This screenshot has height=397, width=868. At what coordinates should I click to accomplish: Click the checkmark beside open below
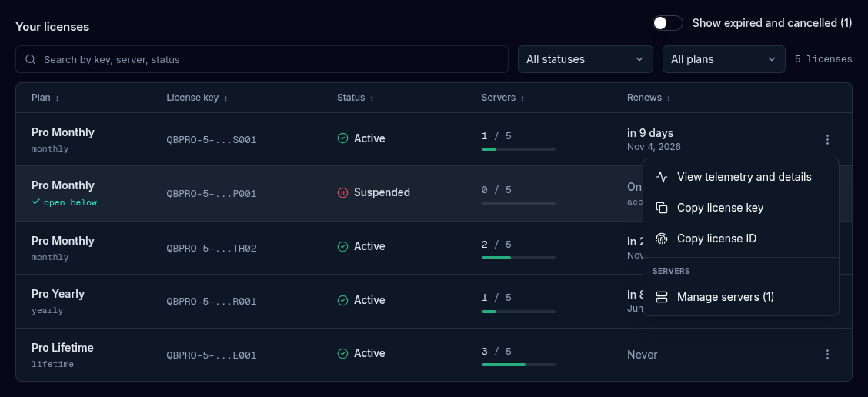click(x=36, y=202)
